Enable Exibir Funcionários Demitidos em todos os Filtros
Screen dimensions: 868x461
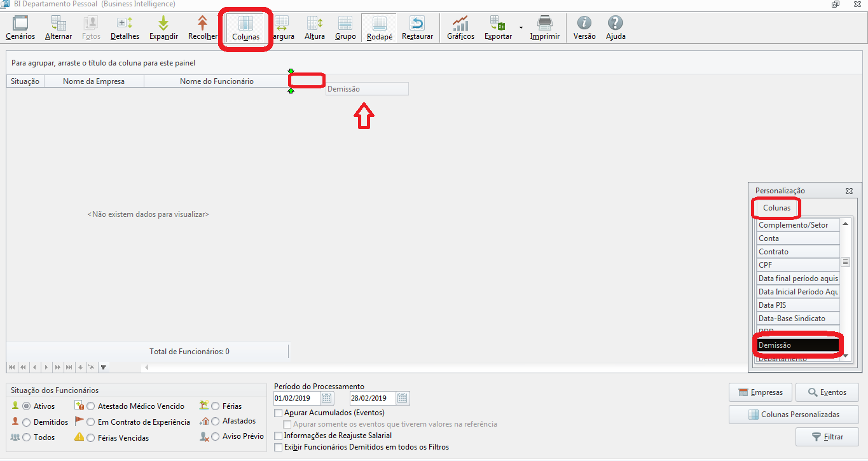coord(278,447)
